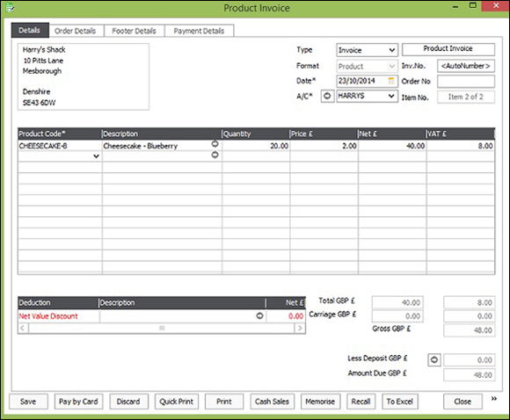This screenshot has width=510, height=420.
Task: Click the Cheesecake - Blueberry description arrow icon
Action: pos(215,144)
